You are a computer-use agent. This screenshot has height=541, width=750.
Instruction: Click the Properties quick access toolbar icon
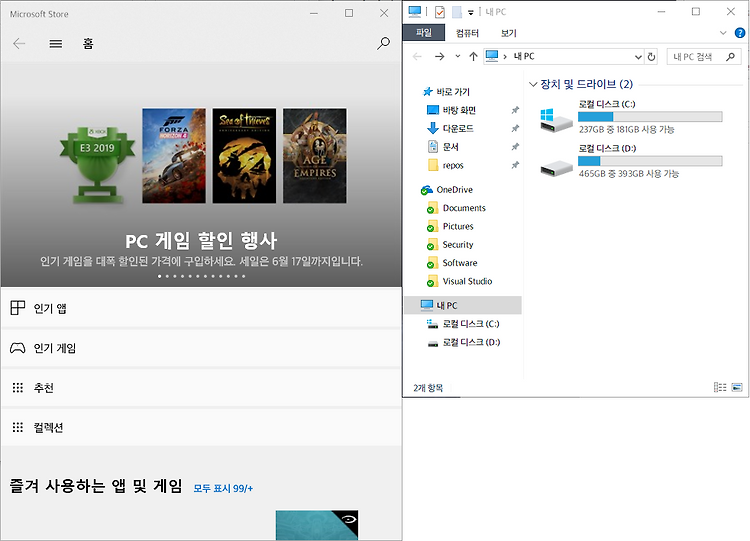pyautogui.click(x=440, y=12)
